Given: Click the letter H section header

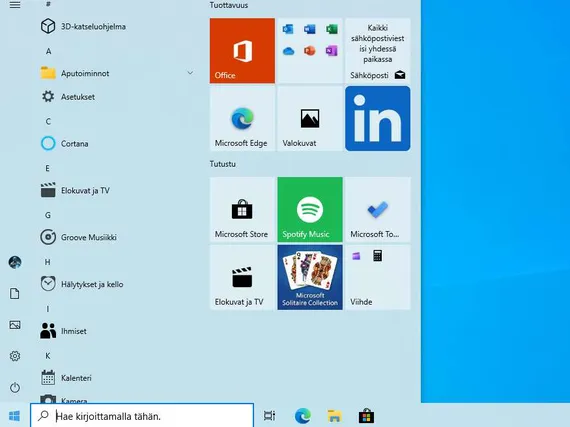Looking at the screenshot, I should (x=48, y=262).
